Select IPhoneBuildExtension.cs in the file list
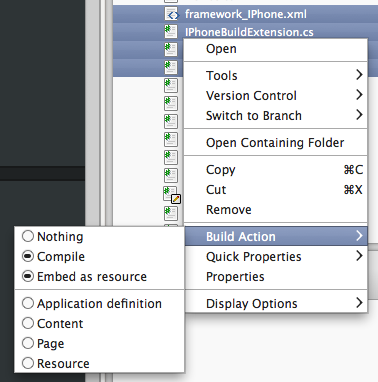The image size is (378, 382). (x=245, y=32)
